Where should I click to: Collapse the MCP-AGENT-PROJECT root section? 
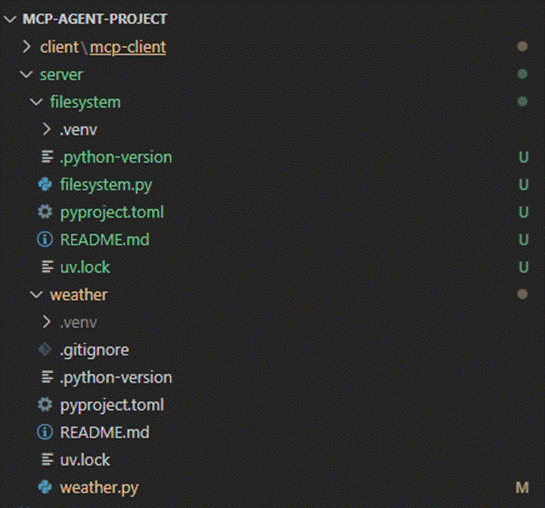(10, 19)
